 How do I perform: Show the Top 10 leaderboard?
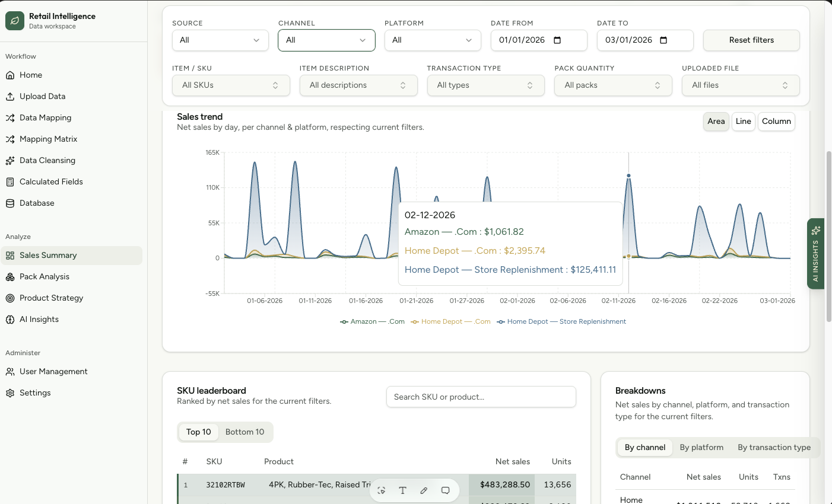coord(199,432)
